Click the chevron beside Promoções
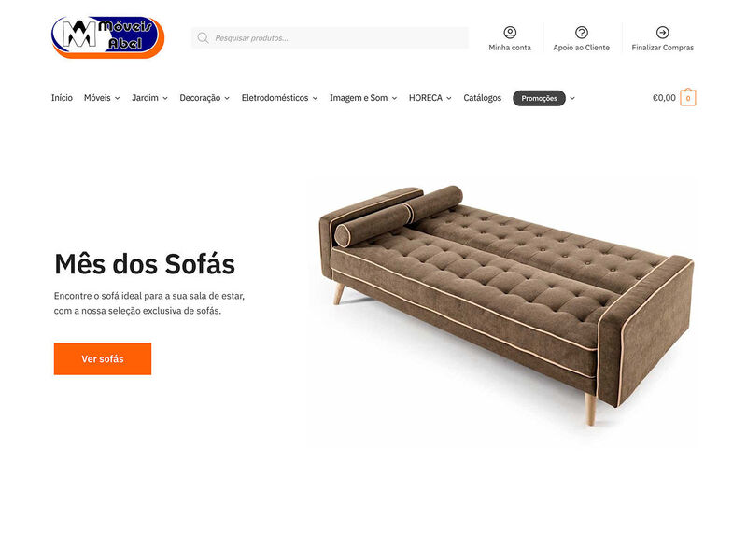 (572, 98)
